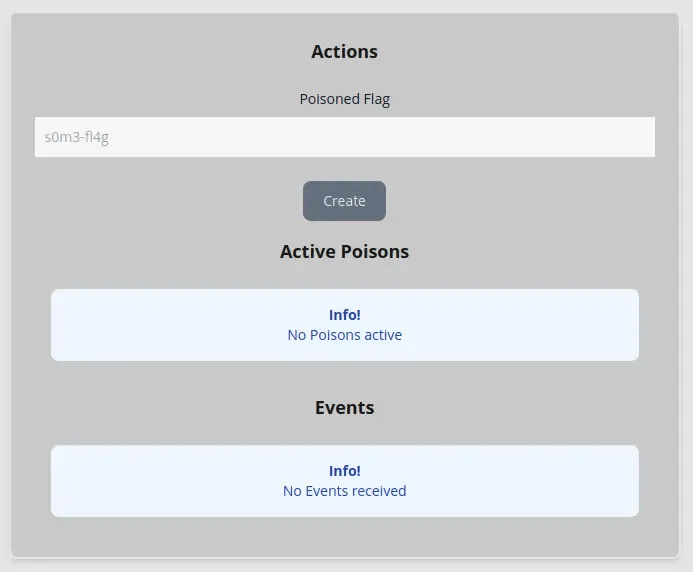
Task: Click Info! title above No Poisons active
Action: pos(345,315)
